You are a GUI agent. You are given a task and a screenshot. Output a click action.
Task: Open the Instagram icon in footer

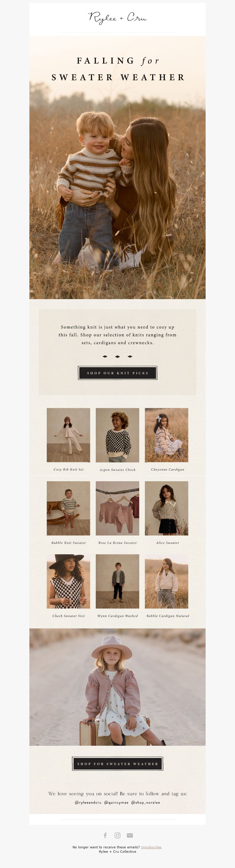click(117, 835)
